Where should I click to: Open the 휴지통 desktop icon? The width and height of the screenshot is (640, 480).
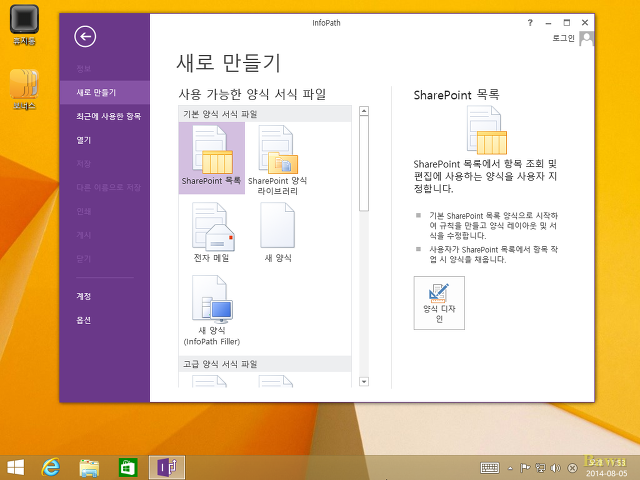coord(24,25)
